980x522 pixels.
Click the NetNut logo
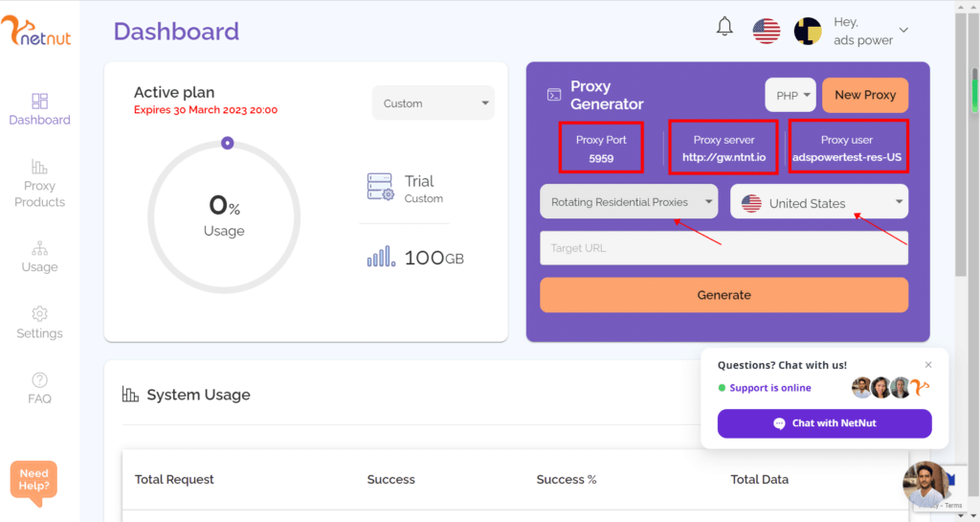[x=35, y=30]
